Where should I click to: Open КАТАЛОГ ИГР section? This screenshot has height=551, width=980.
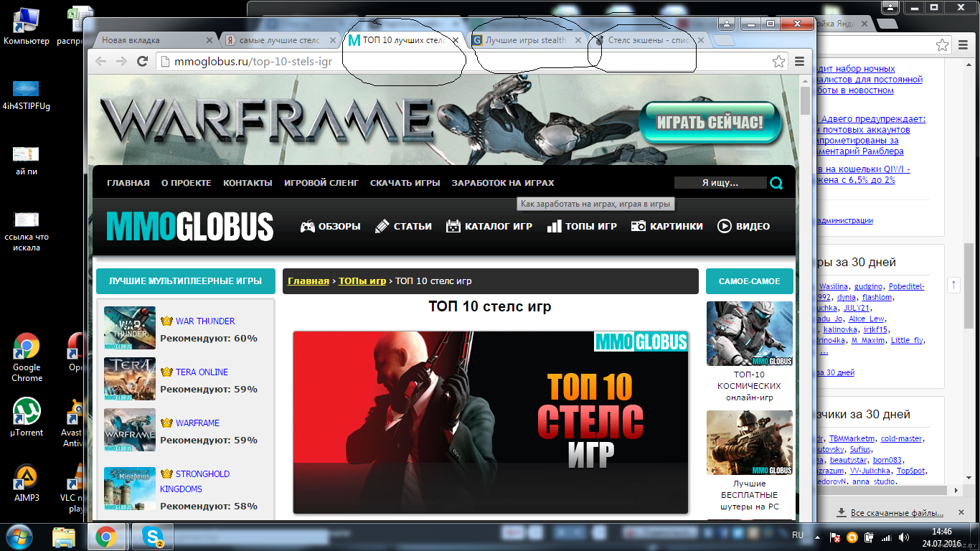coord(489,226)
